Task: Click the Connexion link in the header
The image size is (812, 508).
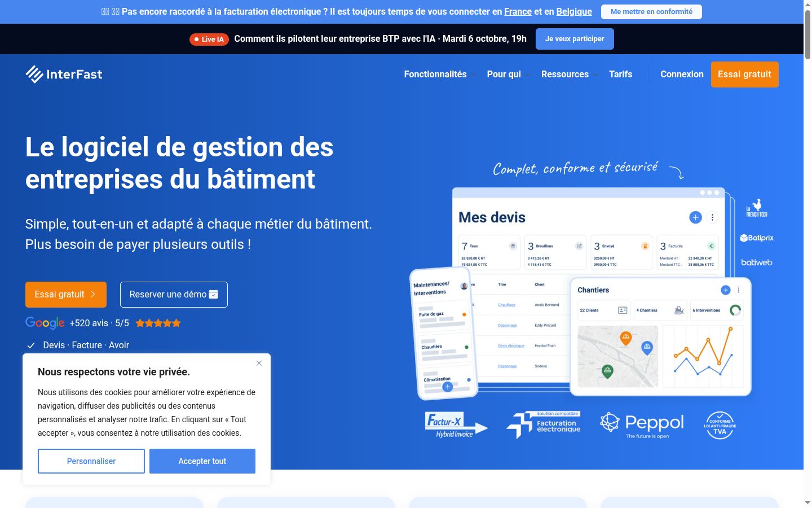Action: pos(682,75)
